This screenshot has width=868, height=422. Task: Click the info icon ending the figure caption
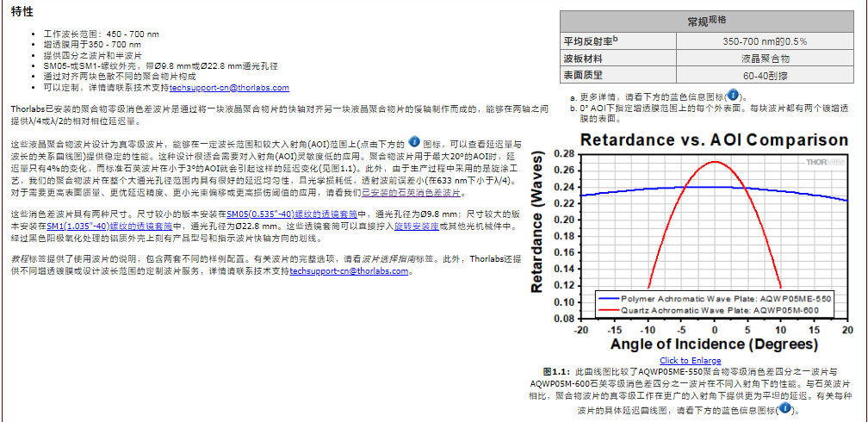coord(783,409)
